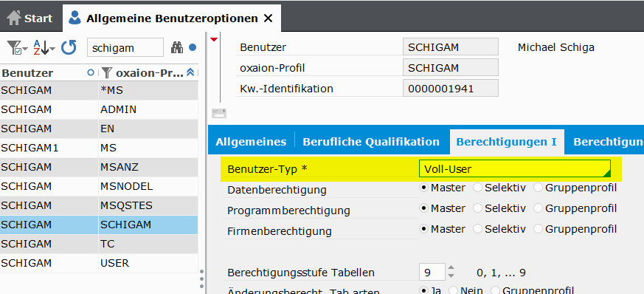644x294 pixels.
Task: Select Gruppenprofil for Datenberechtigung
Action: click(538, 188)
